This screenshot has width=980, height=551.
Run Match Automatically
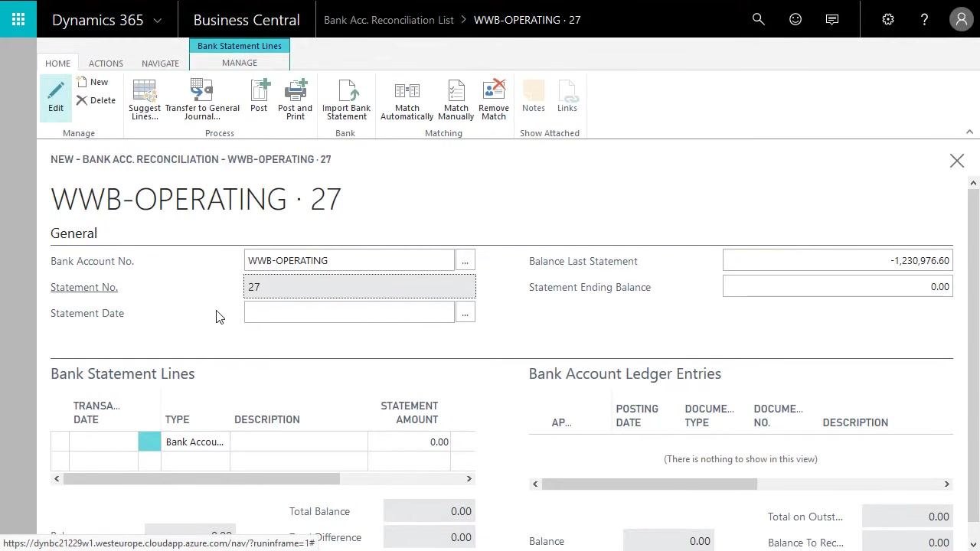pyautogui.click(x=407, y=99)
